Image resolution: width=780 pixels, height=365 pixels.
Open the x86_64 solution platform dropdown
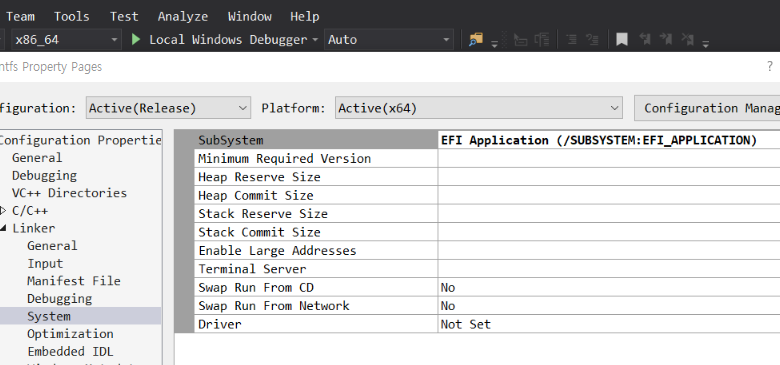pyautogui.click(x=66, y=40)
